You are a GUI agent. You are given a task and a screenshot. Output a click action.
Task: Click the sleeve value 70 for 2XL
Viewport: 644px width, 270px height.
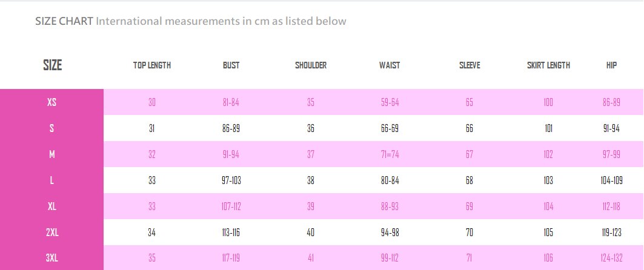pos(470,232)
